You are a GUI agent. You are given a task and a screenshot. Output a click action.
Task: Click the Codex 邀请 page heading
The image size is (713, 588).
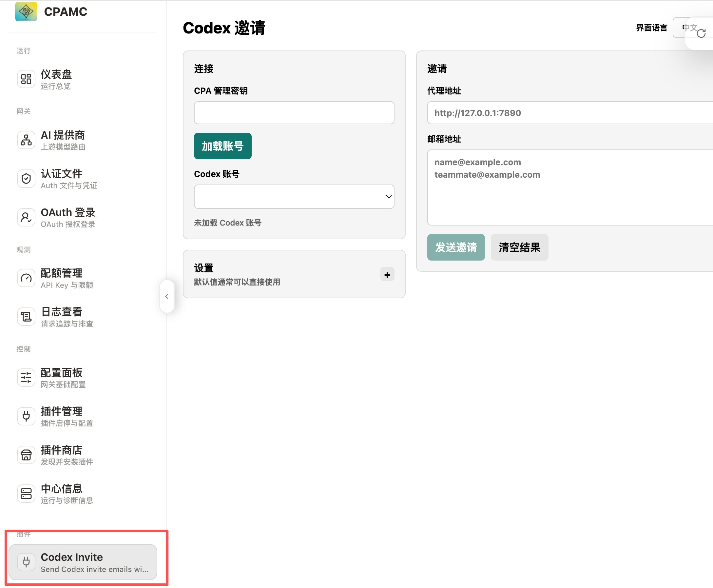pos(224,28)
